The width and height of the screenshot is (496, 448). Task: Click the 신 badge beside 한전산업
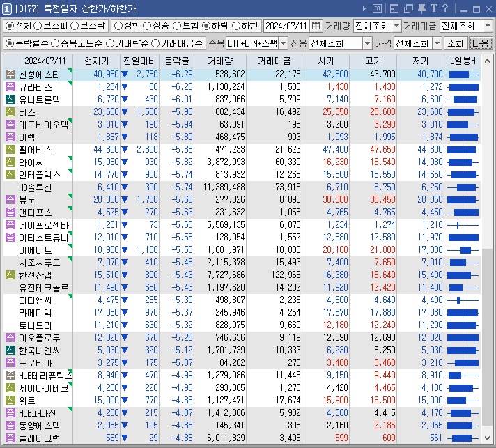click(x=10, y=275)
